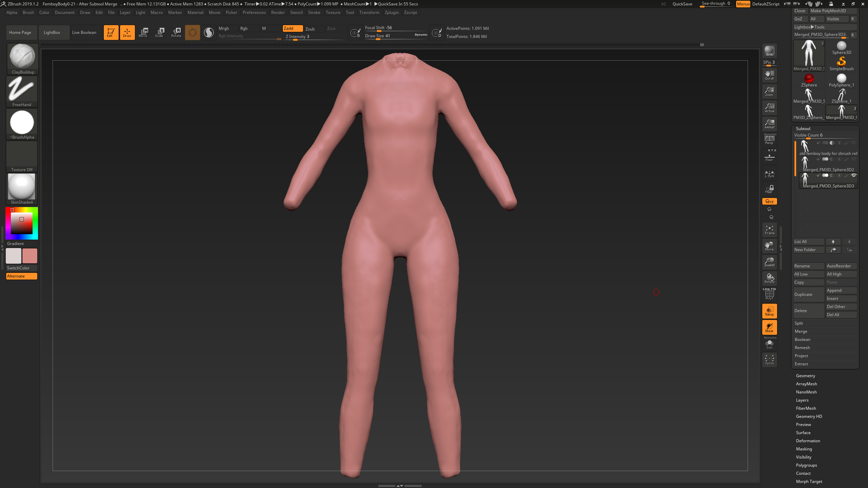This screenshot has width=868, height=488.
Task: Activate the Rotate tool in toolbar
Action: [176, 33]
